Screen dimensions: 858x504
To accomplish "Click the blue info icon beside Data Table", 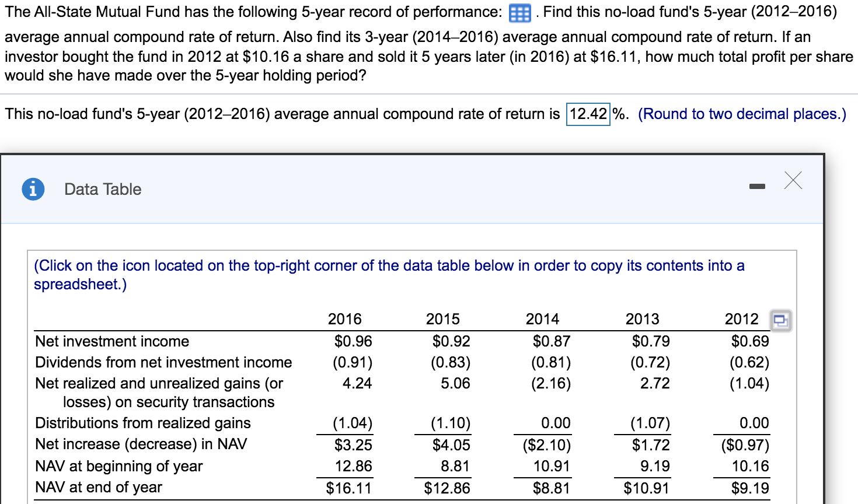I will pos(33,189).
